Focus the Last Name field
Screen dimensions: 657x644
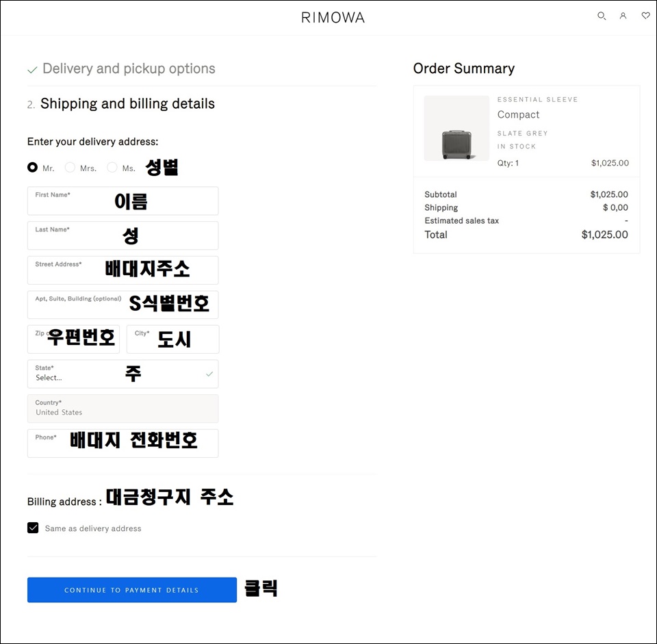click(x=123, y=235)
